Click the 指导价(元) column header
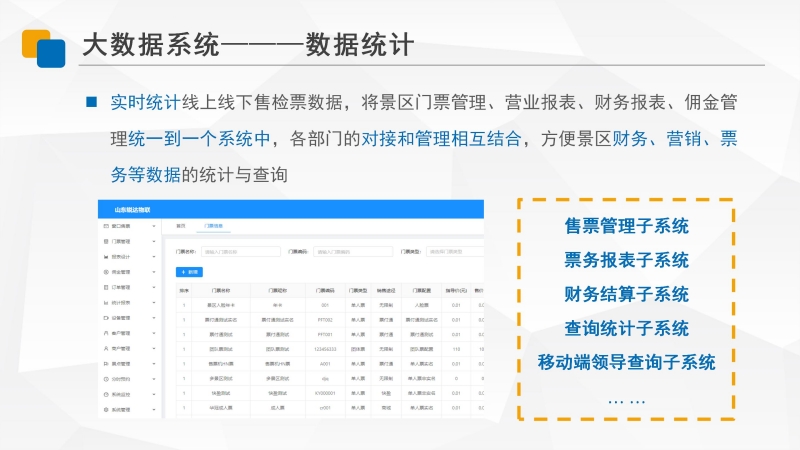Screen dimensions: 800x450 (456, 290)
